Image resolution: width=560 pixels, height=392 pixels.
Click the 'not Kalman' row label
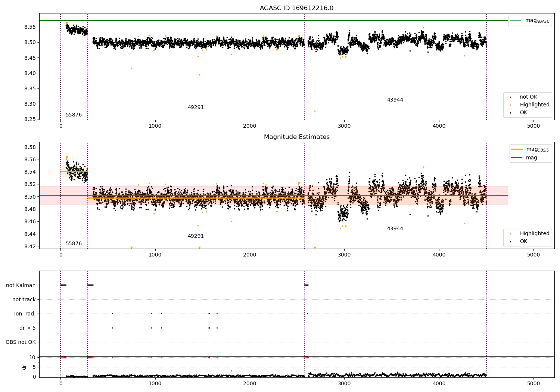click(x=21, y=285)
